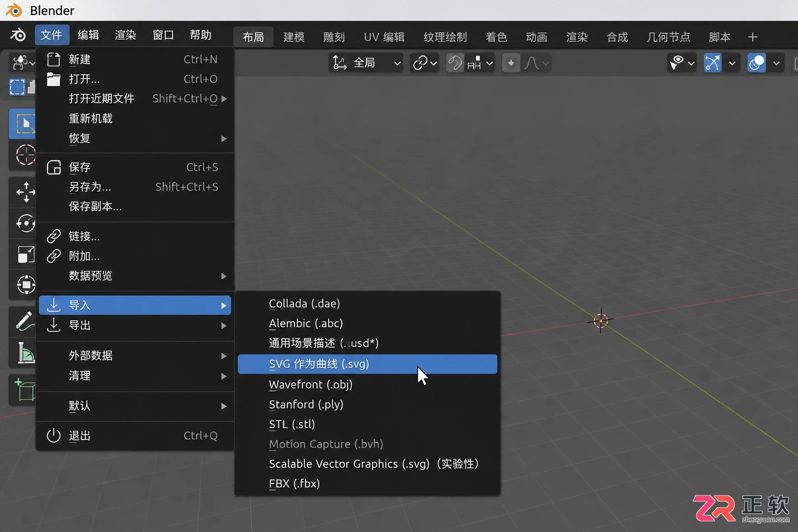Open the viewport visibility eye dropdown
Screen dimensions: 798x532
pos(682,63)
